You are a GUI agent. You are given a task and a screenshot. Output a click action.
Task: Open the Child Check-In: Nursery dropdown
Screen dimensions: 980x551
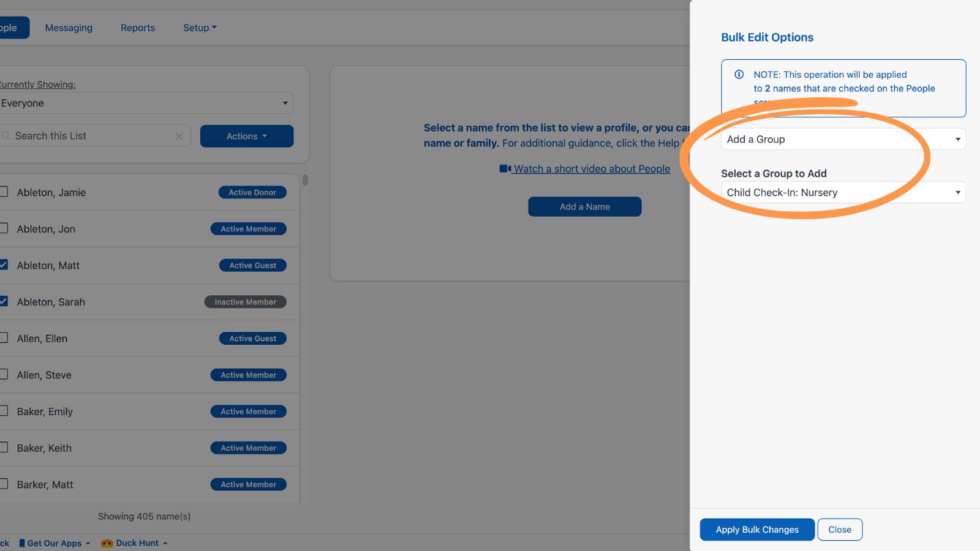click(843, 192)
